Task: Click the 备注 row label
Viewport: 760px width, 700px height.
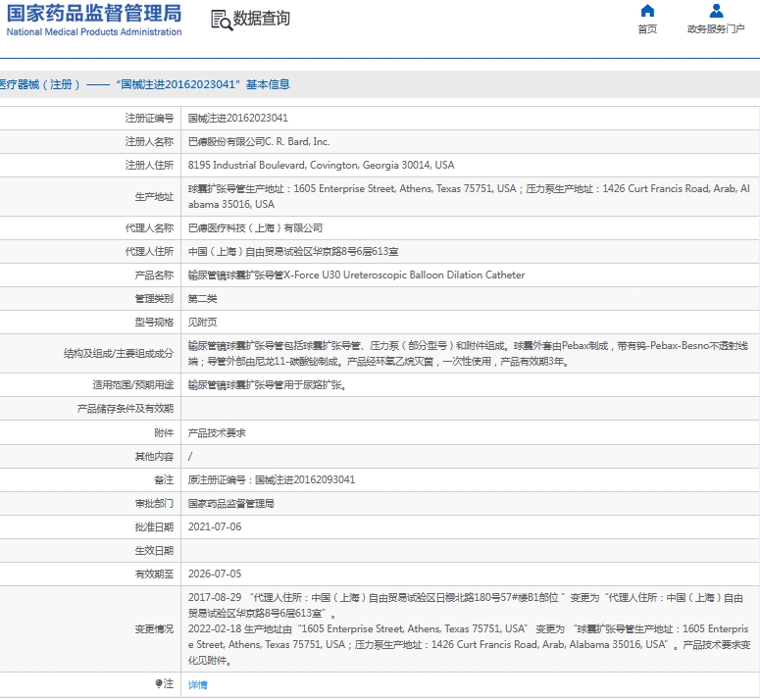Action: [164, 479]
